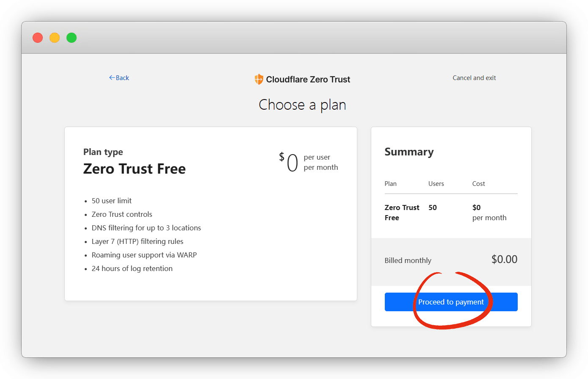Click the 50 user limit feature

click(x=111, y=201)
